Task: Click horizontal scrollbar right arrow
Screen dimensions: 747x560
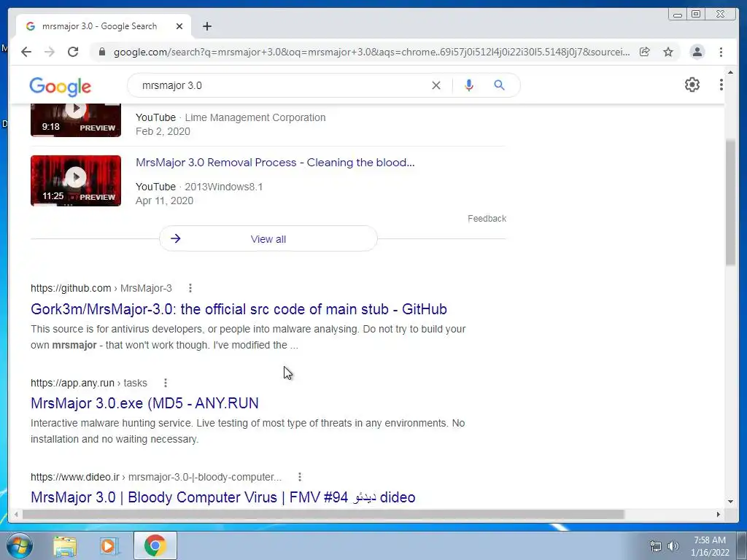Action: [719, 514]
